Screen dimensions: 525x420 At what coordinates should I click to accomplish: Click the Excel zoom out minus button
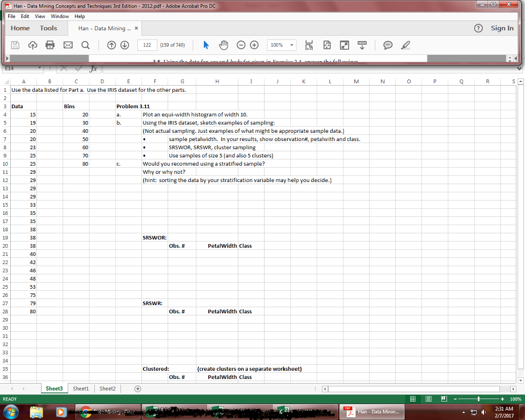click(455, 399)
